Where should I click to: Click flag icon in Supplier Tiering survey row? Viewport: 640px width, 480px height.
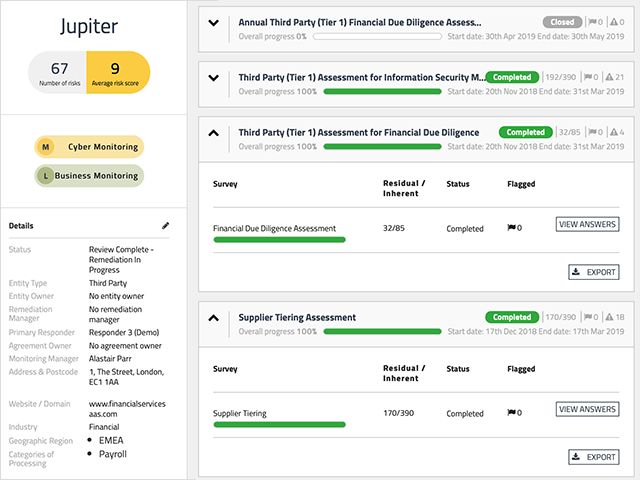pyautogui.click(x=512, y=413)
